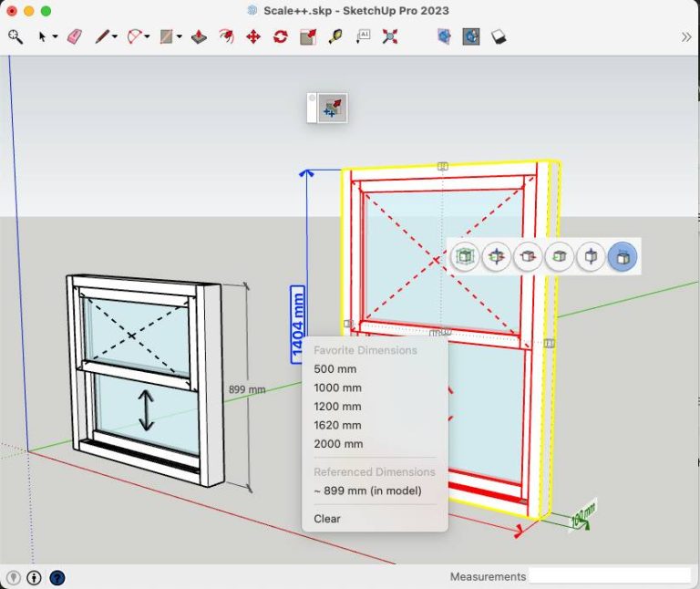Select the Eraser tool in the toolbar
The width and height of the screenshot is (700, 589).
75,36
